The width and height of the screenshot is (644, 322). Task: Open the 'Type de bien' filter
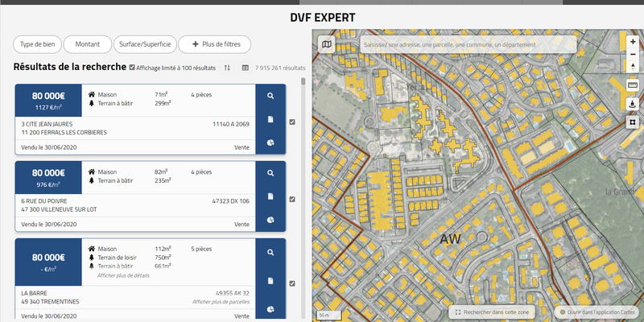(37, 44)
